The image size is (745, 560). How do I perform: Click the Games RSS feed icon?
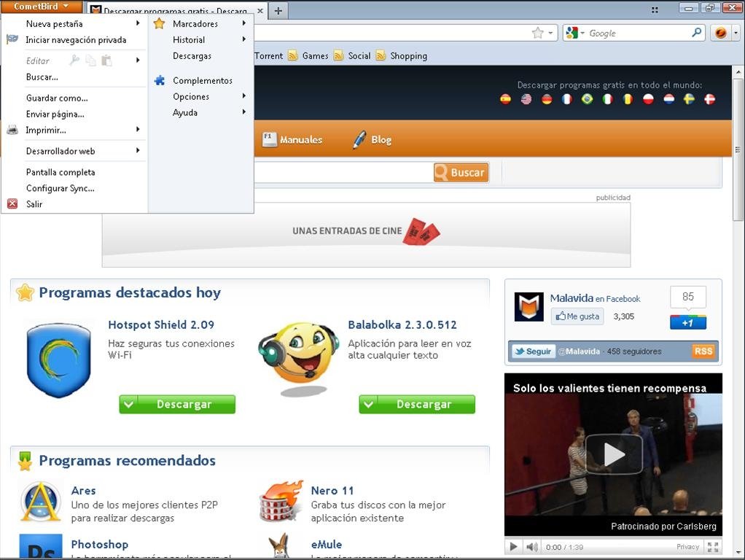tap(293, 56)
